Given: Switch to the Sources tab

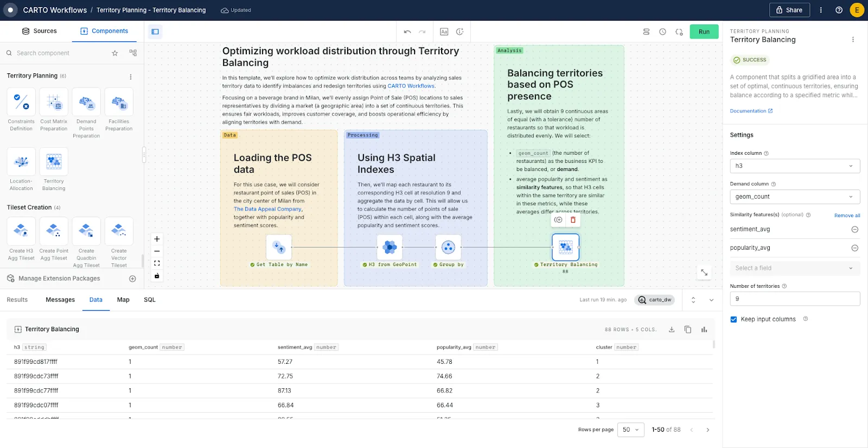Looking at the screenshot, I should tap(39, 31).
